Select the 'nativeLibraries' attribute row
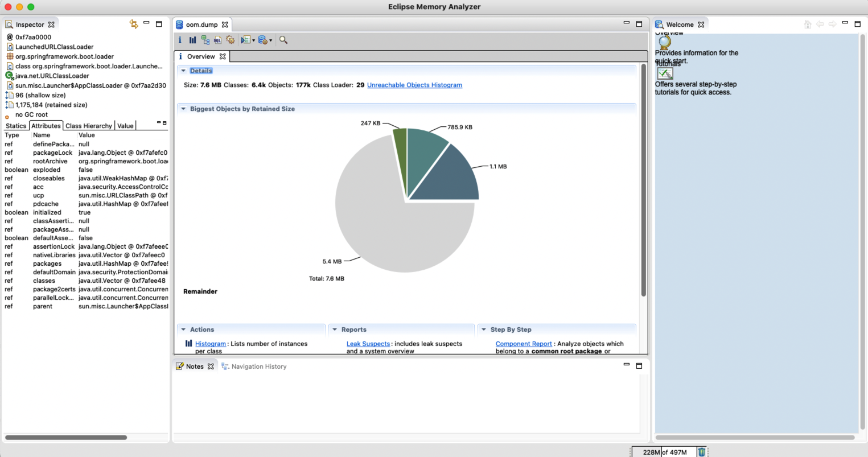 tap(86, 255)
